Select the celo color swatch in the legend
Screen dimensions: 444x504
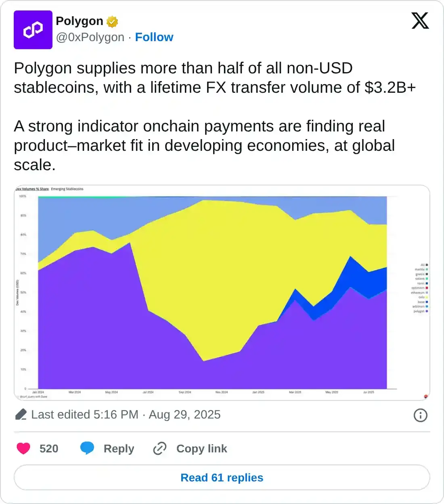pos(427,297)
